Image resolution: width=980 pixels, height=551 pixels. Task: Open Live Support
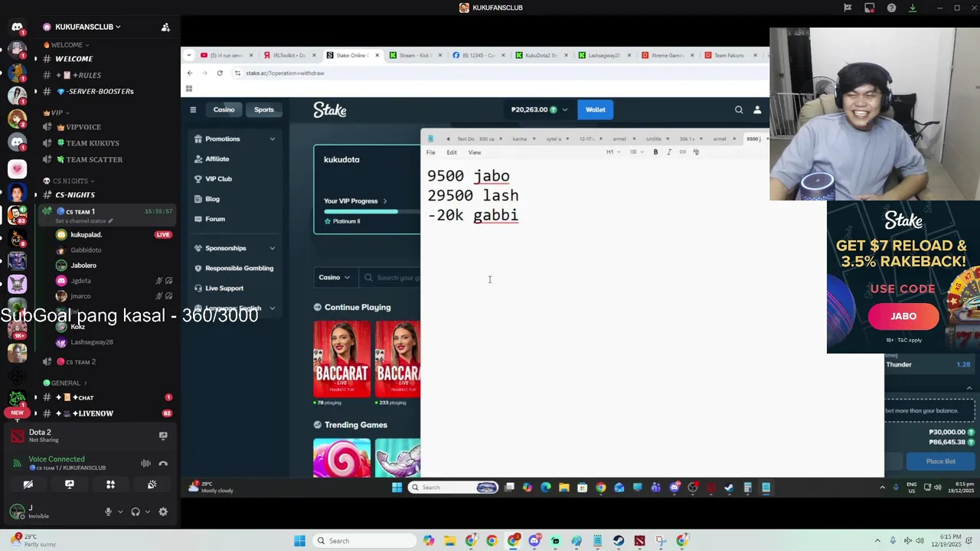(x=224, y=288)
